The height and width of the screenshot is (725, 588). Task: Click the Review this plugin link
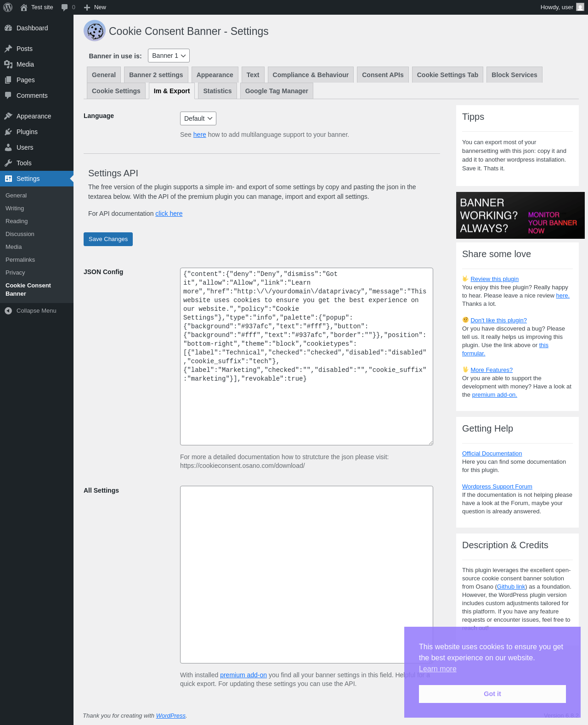click(x=494, y=279)
